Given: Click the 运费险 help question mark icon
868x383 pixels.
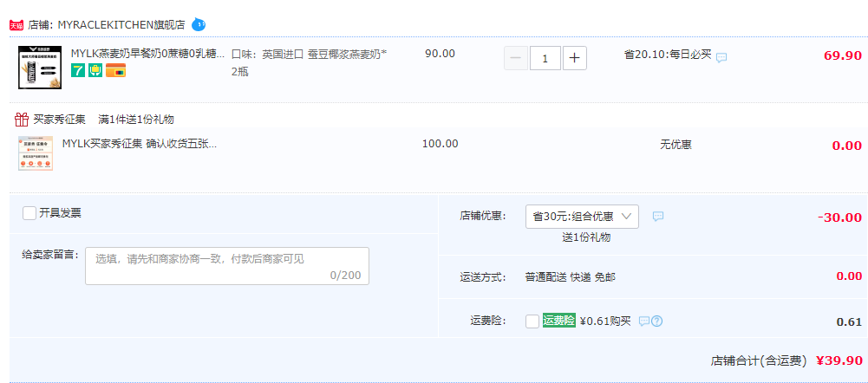Looking at the screenshot, I should (x=656, y=321).
